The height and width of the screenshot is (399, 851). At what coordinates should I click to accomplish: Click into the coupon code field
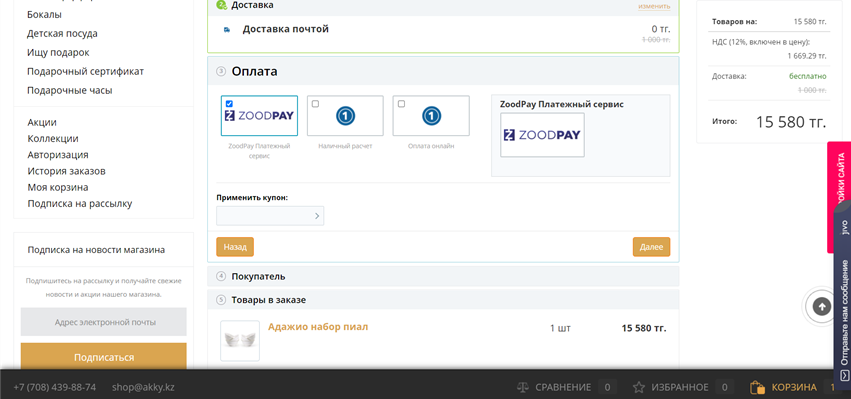[264, 216]
